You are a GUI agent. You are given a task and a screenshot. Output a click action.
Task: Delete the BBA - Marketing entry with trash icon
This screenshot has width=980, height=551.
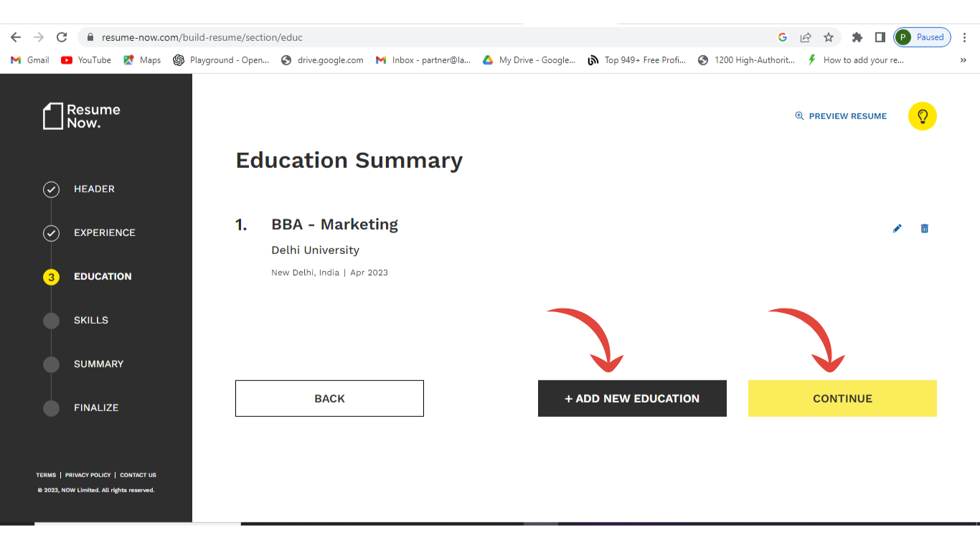pos(925,228)
